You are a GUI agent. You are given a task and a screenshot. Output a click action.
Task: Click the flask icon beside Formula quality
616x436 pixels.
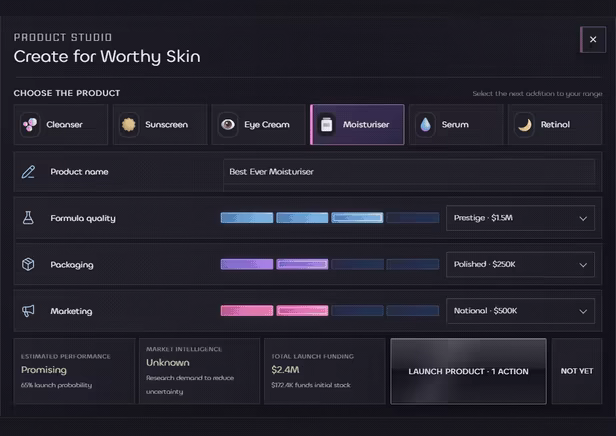(28, 218)
